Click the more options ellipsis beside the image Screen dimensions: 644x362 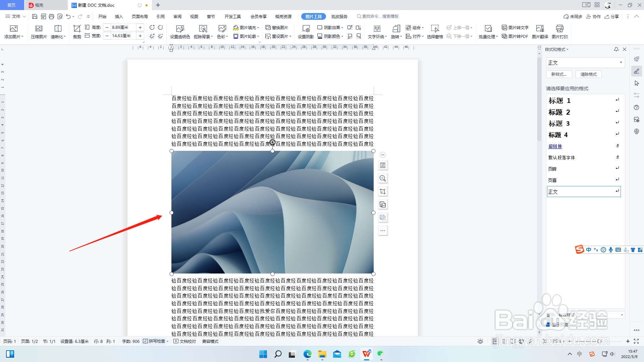[x=383, y=231]
